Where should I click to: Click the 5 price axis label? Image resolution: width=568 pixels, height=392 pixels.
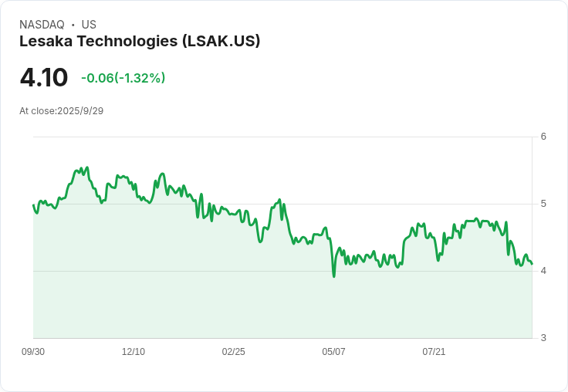[x=543, y=204]
